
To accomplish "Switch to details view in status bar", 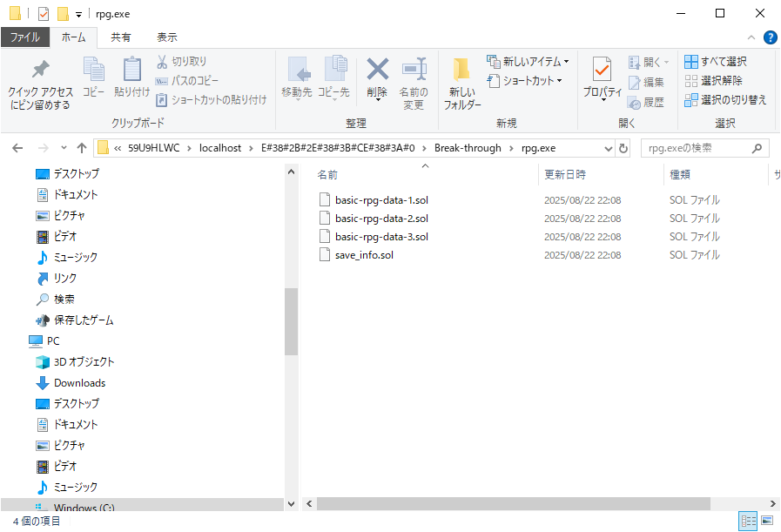I will 748,521.
